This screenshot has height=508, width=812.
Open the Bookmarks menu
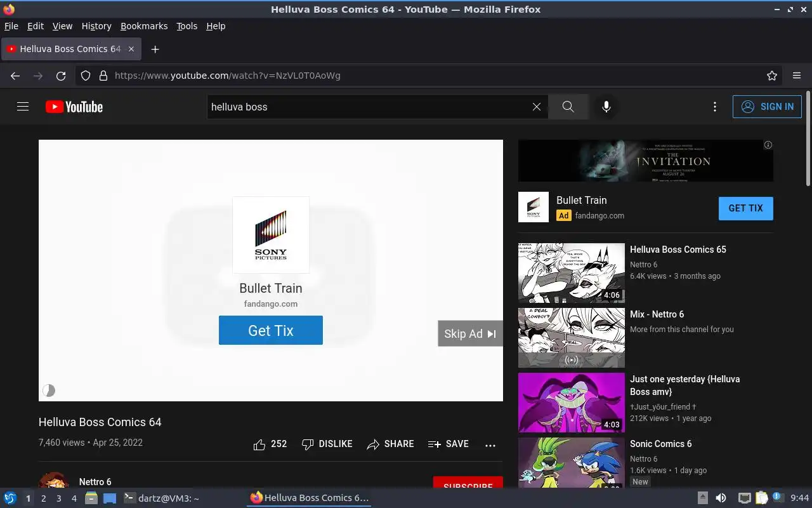(x=144, y=26)
